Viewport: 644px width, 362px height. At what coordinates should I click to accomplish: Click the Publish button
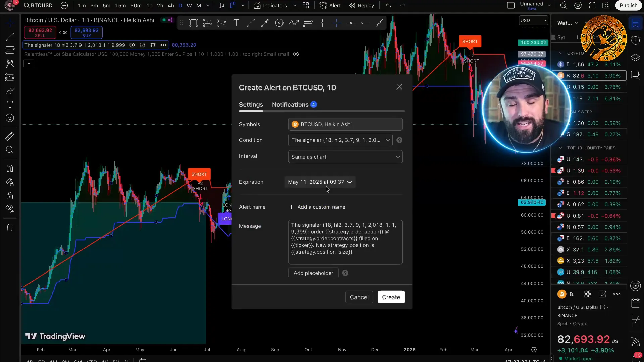tap(628, 5)
